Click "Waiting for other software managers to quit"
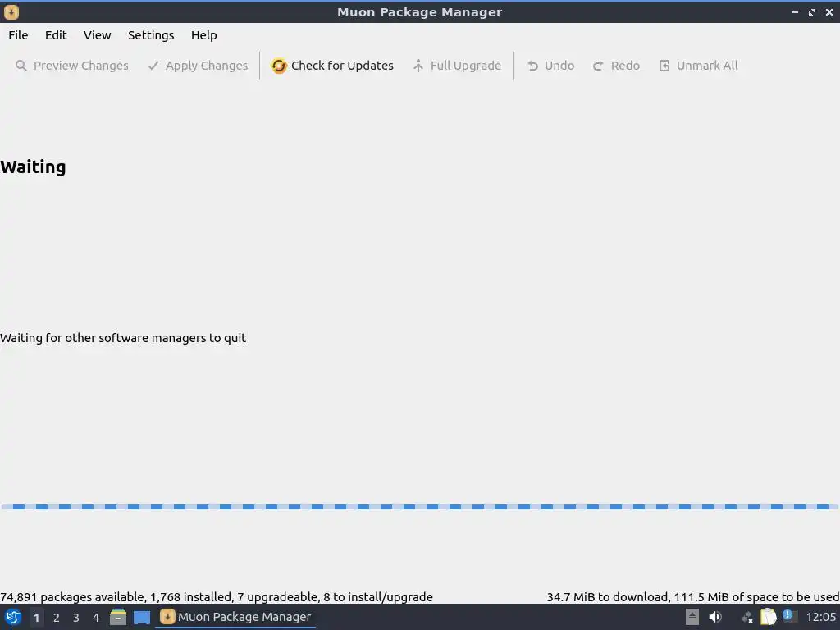Viewport: 840px width, 630px height. tap(123, 338)
